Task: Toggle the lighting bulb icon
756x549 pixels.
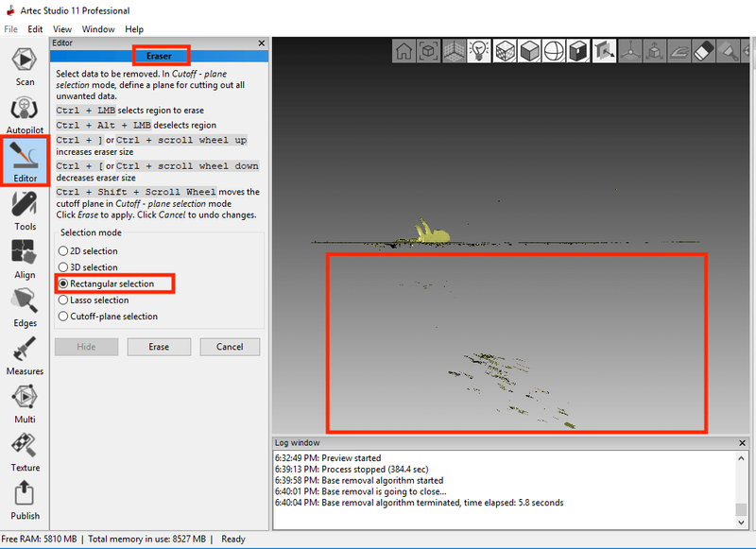Action: tap(478, 51)
